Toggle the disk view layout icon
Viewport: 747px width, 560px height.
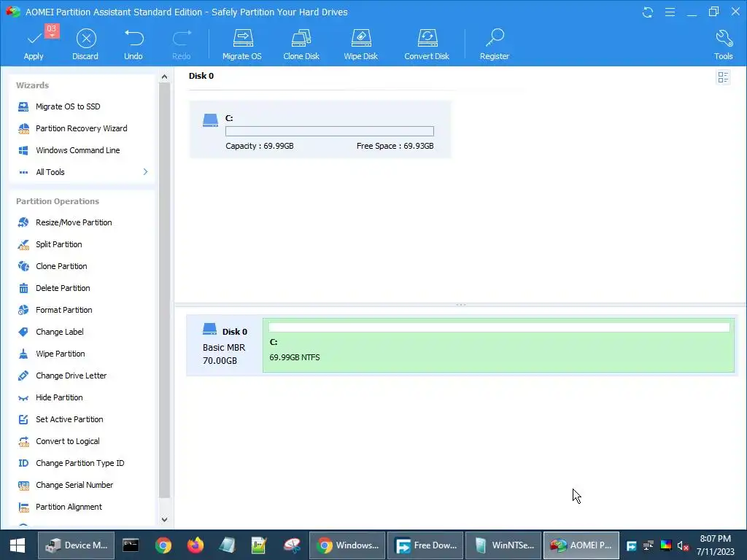[x=723, y=77]
